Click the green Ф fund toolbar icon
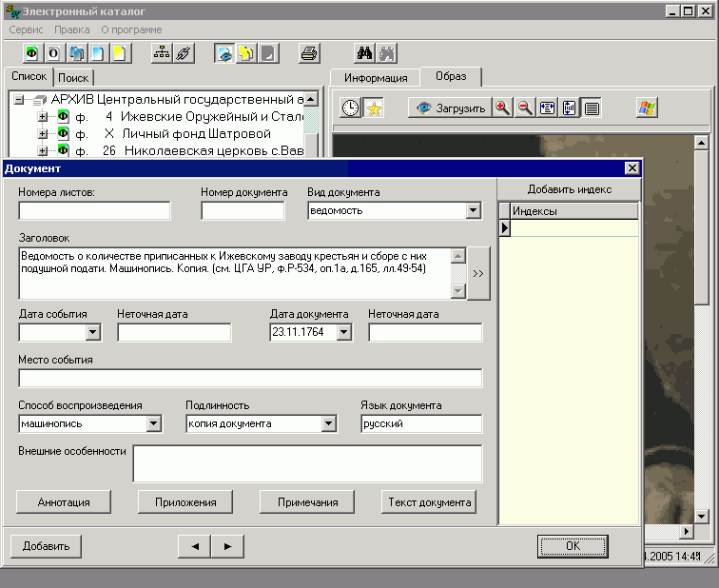This screenshot has width=719, height=588. click(x=32, y=53)
